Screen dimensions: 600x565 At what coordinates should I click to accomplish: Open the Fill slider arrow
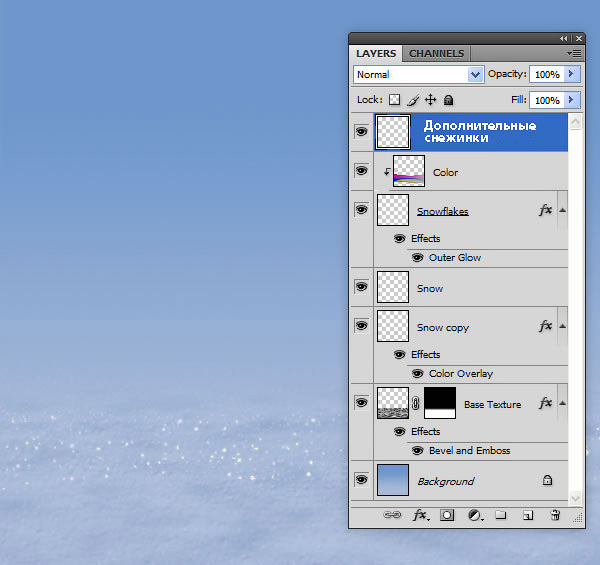(x=572, y=100)
